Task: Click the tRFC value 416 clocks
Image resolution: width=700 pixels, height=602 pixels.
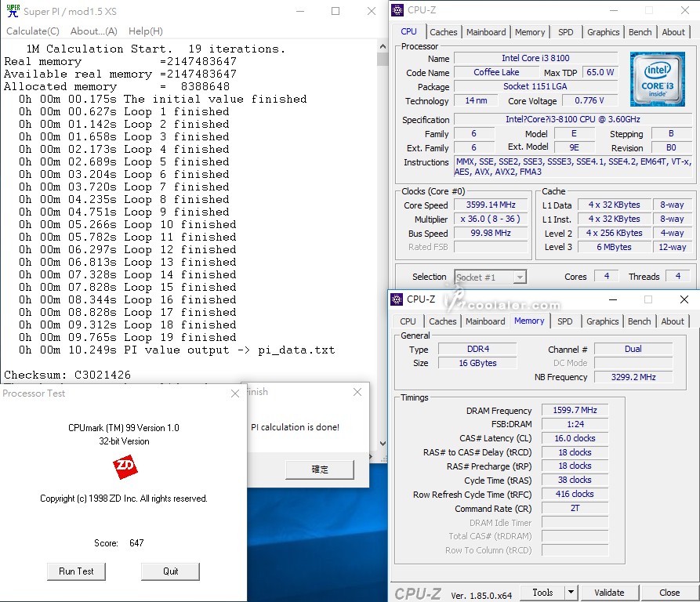Action: (x=575, y=494)
